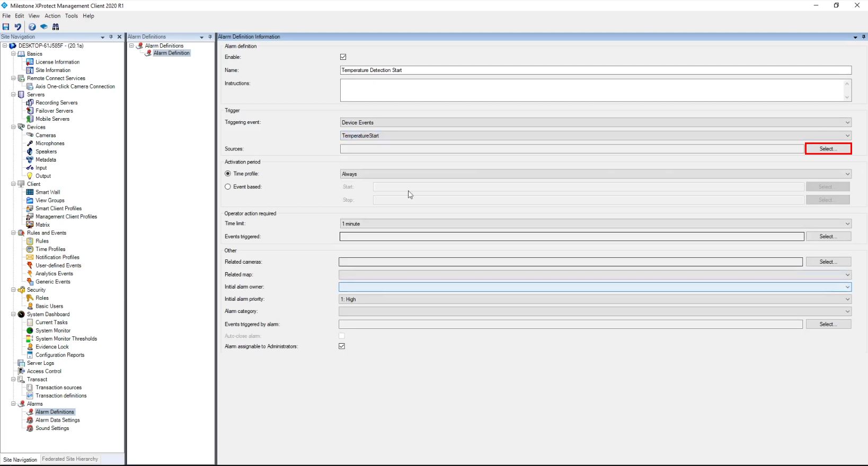Click the binoculars search icon
This screenshot has height=466, width=868.
pyautogui.click(x=56, y=26)
